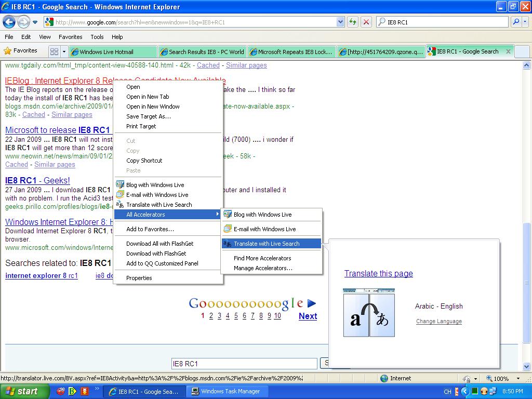Click the address bar URL field
The image size is (532, 399).
point(195,22)
